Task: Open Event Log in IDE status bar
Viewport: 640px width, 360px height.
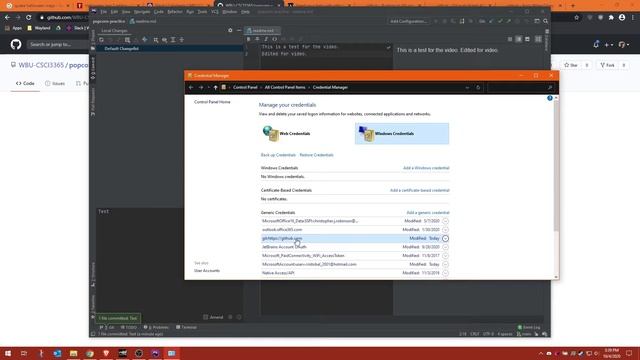Action: 529,327
